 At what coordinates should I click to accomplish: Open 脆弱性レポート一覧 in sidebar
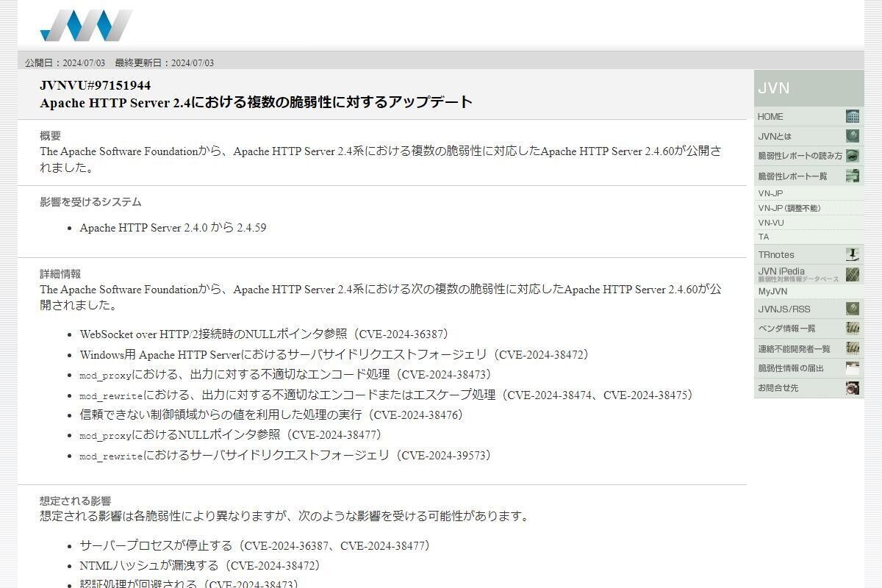coord(792,176)
